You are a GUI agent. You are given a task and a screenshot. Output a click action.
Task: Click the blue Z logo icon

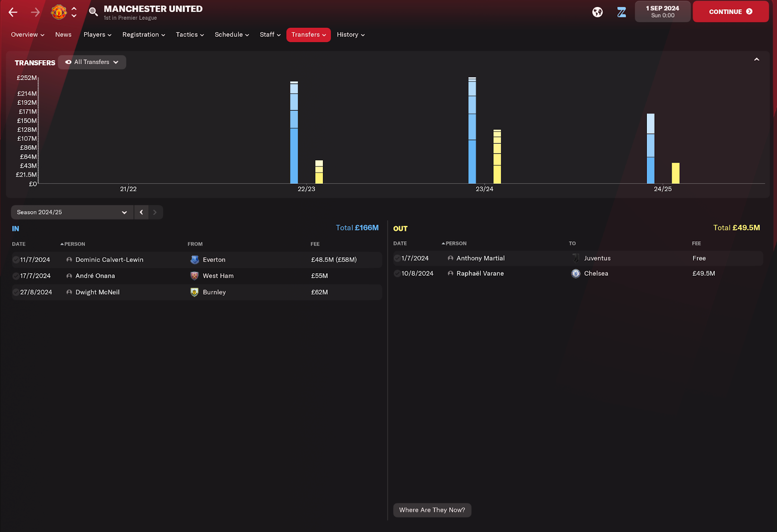click(x=622, y=12)
